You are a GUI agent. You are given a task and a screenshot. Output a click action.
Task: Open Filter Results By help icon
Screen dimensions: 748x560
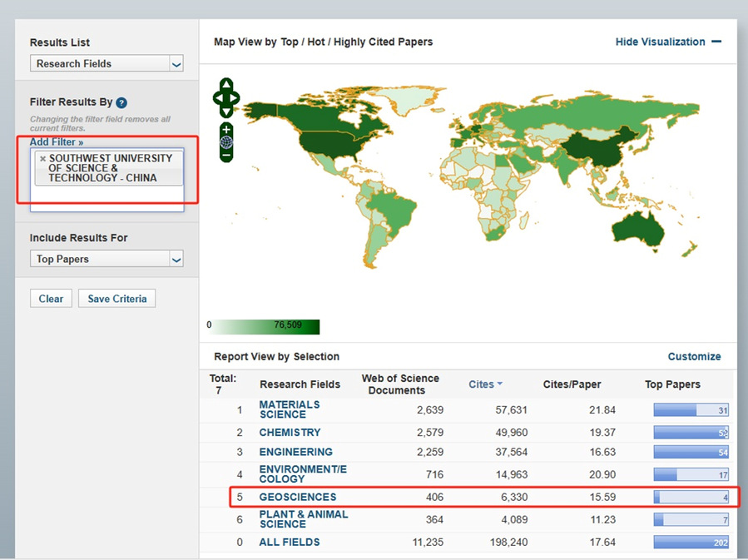click(121, 102)
